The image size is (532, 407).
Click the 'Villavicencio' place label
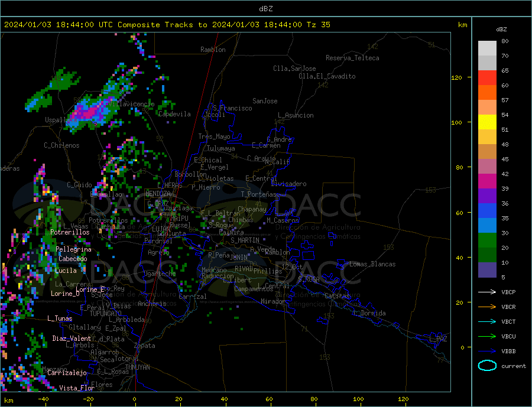(131, 104)
